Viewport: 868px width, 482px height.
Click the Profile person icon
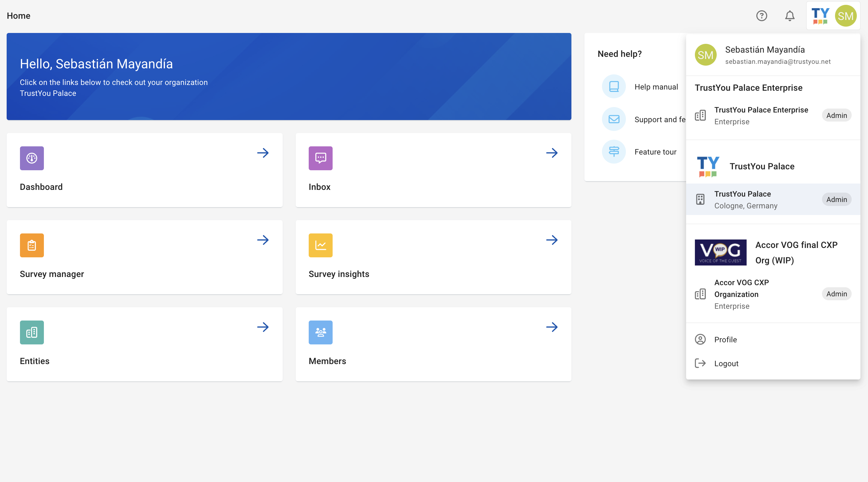(x=700, y=339)
